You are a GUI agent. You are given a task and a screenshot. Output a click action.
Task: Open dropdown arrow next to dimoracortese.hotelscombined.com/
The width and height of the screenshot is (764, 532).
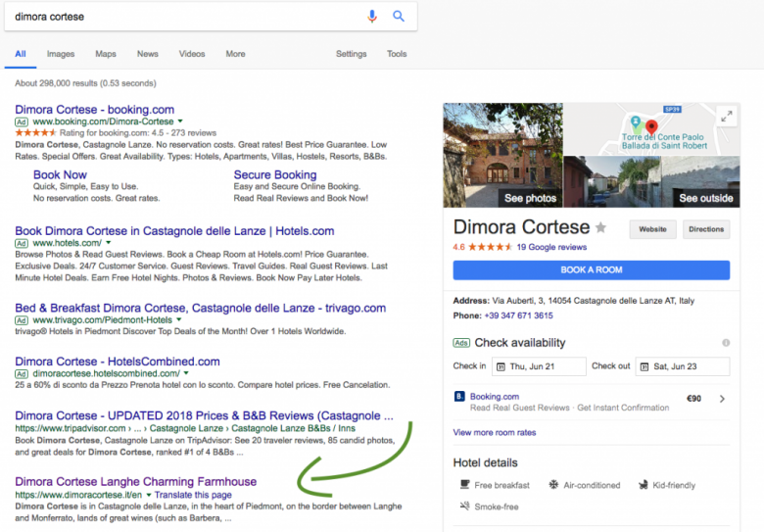click(186, 373)
